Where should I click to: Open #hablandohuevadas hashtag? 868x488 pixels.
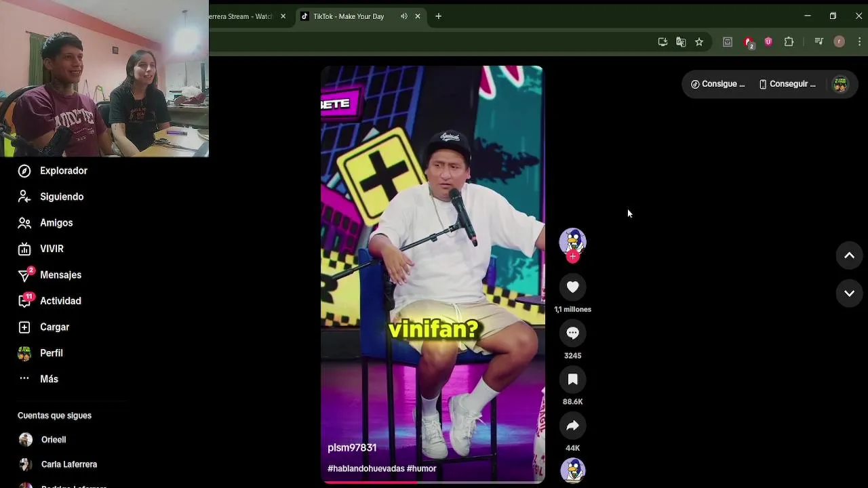tap(366, 468)
